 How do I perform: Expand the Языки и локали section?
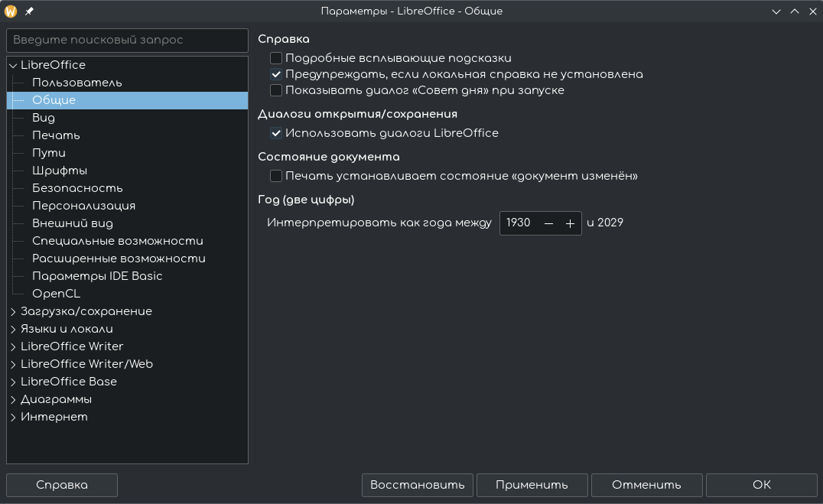[x=13, y=329]
